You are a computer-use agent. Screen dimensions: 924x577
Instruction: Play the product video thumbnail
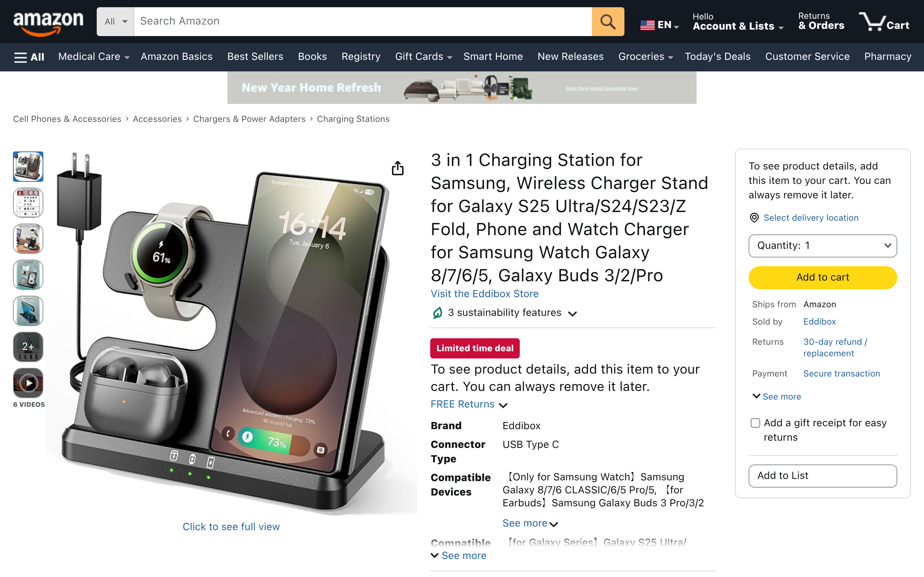[x=28, y=383]
